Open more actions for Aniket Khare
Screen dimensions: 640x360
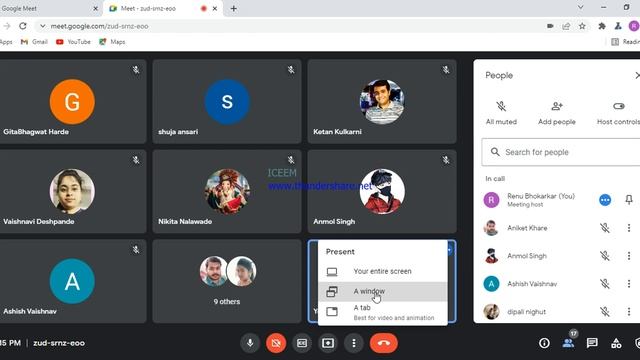point(629,228)
